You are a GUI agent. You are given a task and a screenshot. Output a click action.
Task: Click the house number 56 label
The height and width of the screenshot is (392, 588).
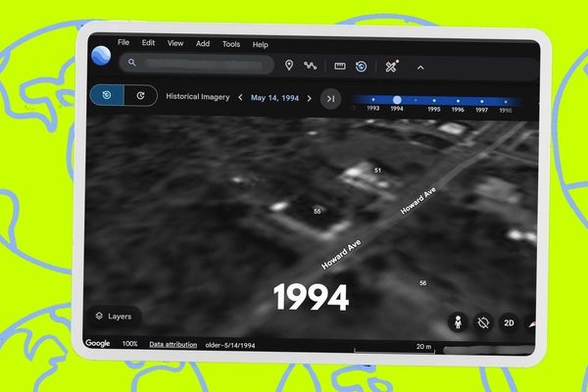pos(422,283)
